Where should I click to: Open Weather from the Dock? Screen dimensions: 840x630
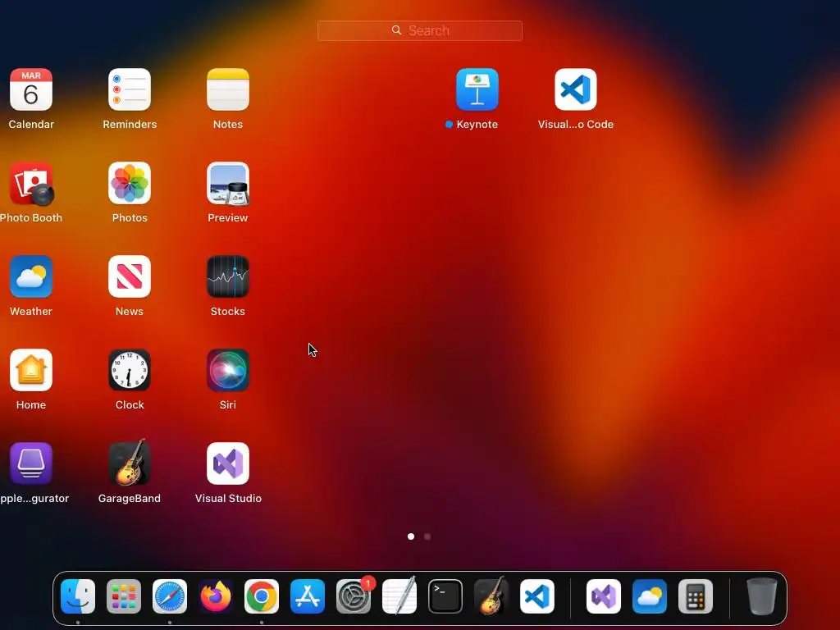coord(650,596)
